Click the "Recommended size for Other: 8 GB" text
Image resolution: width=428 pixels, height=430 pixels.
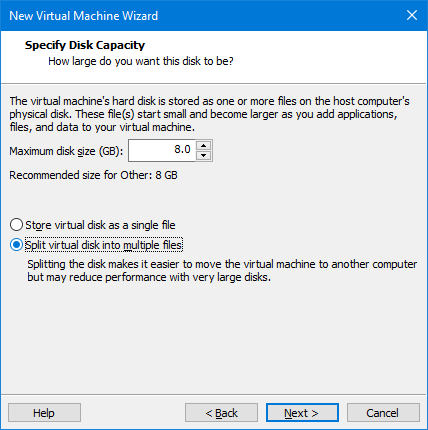pos(93,175)
